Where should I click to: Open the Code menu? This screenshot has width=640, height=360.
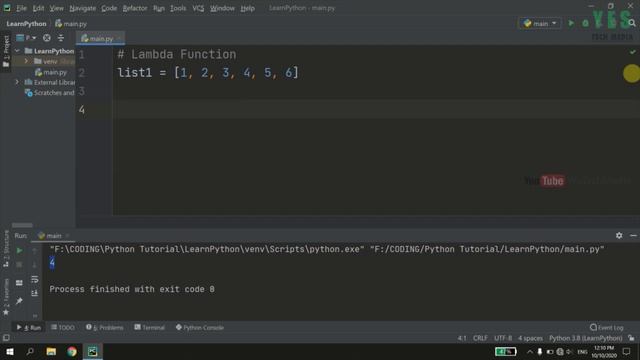pos(109,8)
